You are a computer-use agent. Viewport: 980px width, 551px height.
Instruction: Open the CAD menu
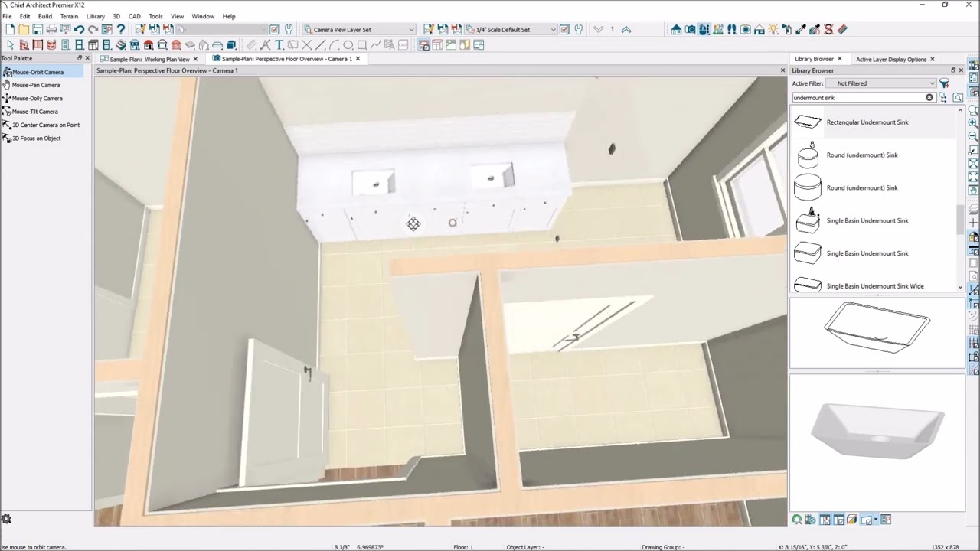click(134, 16)
